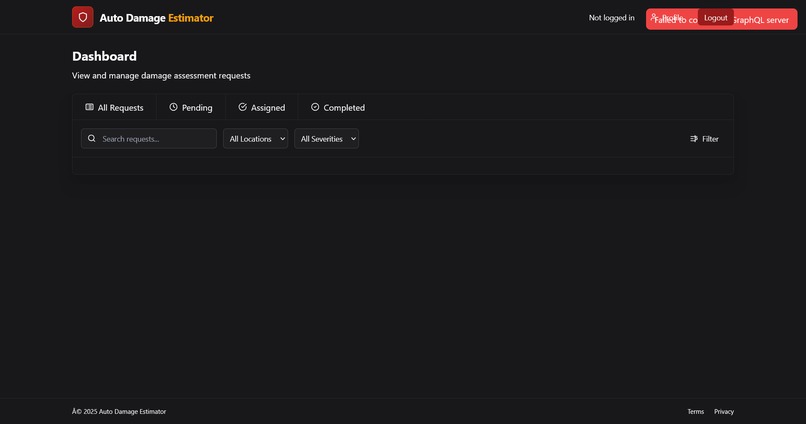This screenshot has width=806, height=424.
Task: Open the Profile link in header
Action: (668, 17)
